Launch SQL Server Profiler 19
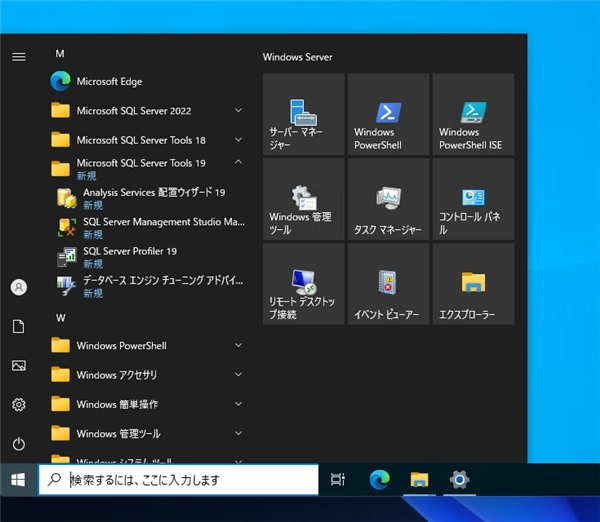 point(147,257)
